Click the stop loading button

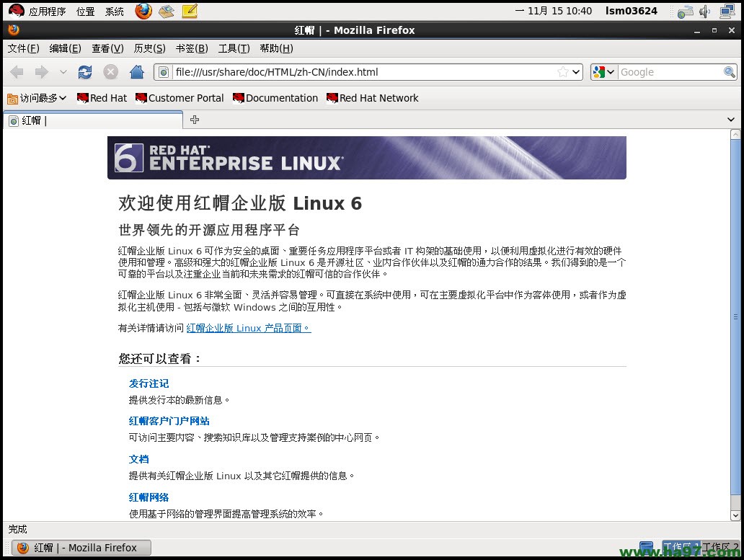coord(110,72)
